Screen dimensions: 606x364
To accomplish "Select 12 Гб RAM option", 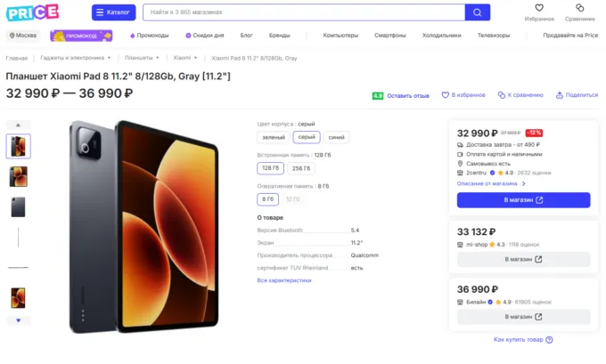I will tap(292, 199).
